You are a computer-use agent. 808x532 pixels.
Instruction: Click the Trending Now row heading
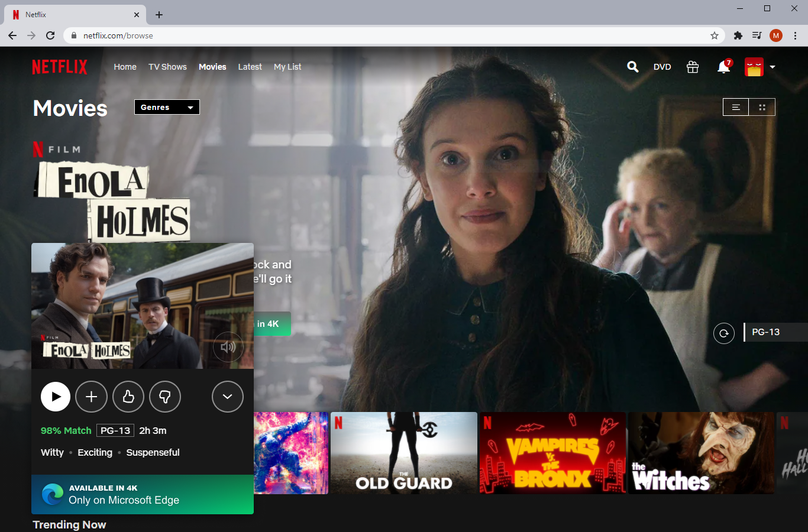pos(69,524)
